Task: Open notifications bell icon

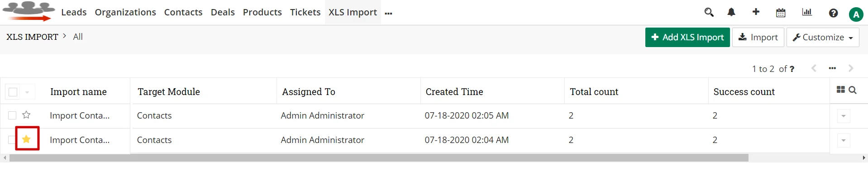Action: (x=731, y=13)
